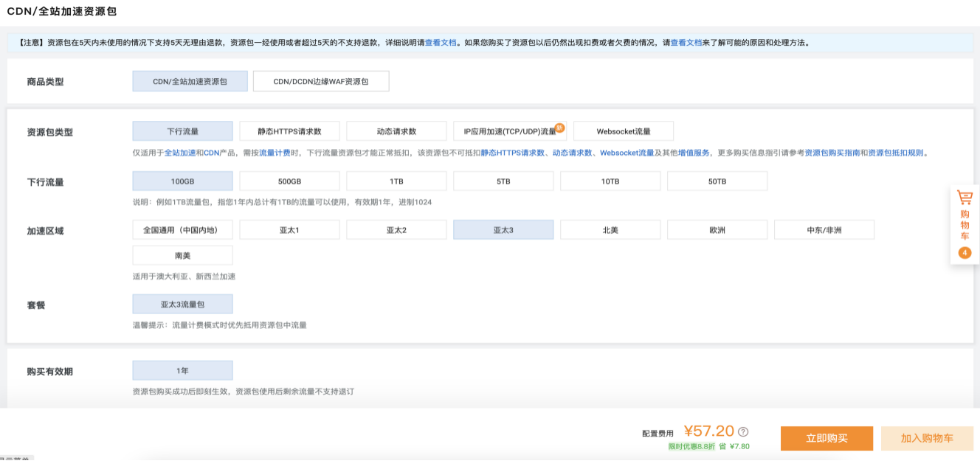Click 加入购物车 add to cart button
The width and height of the screenshot is (980, 472).
pyautogui.click(x=927, y=438)
